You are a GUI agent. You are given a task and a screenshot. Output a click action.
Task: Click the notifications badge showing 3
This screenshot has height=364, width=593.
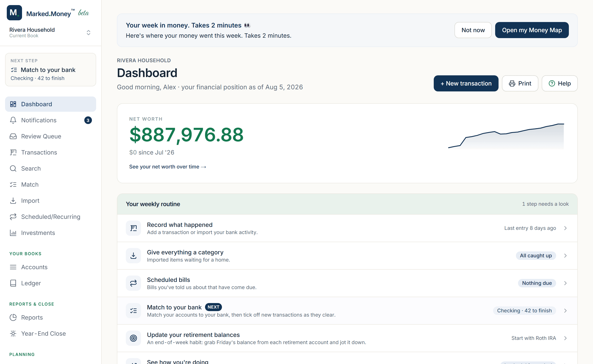point(88,120)
